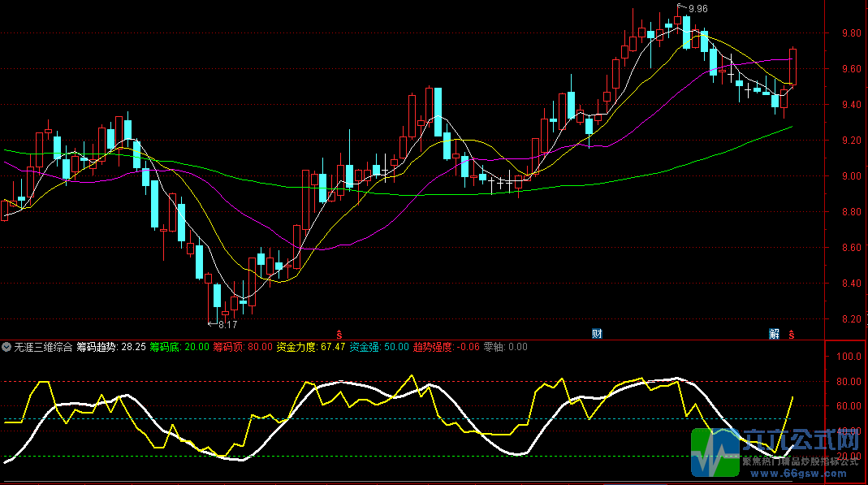Click the red 筹码顶: 80.00 readout

click(x=243, y=347)
